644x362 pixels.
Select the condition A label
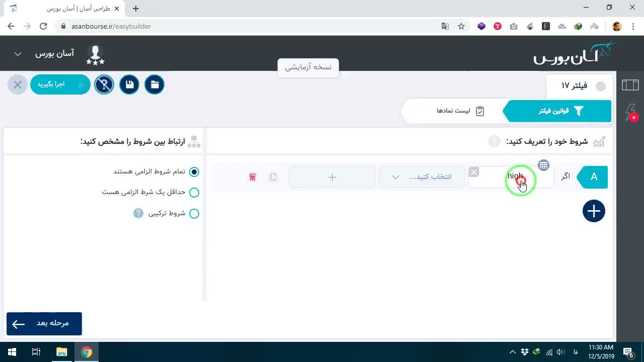(x=594, y=177)
